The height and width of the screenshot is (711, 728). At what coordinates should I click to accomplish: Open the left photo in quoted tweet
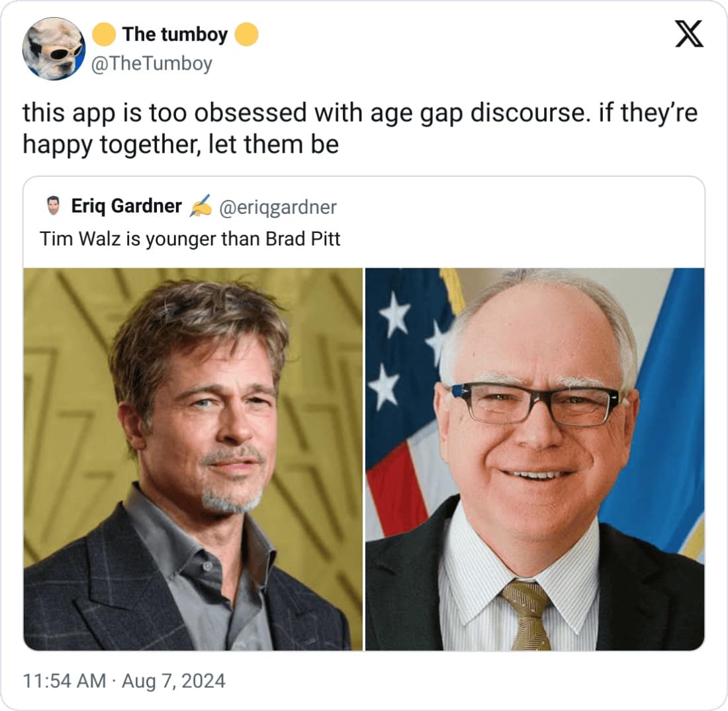pyautogui.click(x=193, y=459)
